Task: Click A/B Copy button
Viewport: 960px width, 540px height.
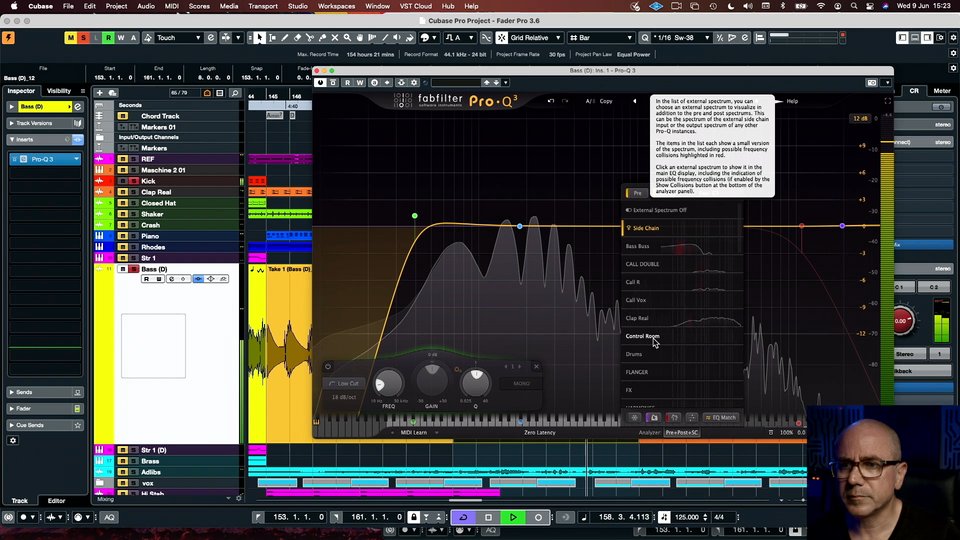Action: (606, 101)
